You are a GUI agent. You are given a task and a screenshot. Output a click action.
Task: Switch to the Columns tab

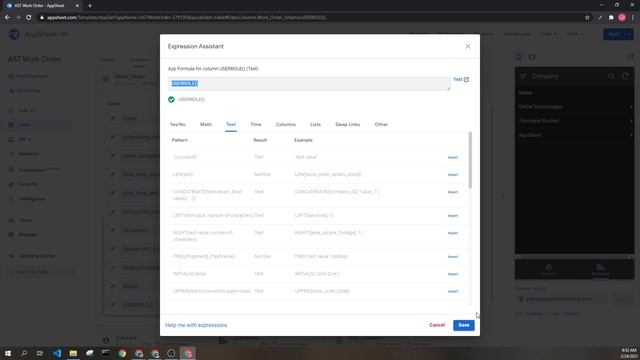(286, 124)
